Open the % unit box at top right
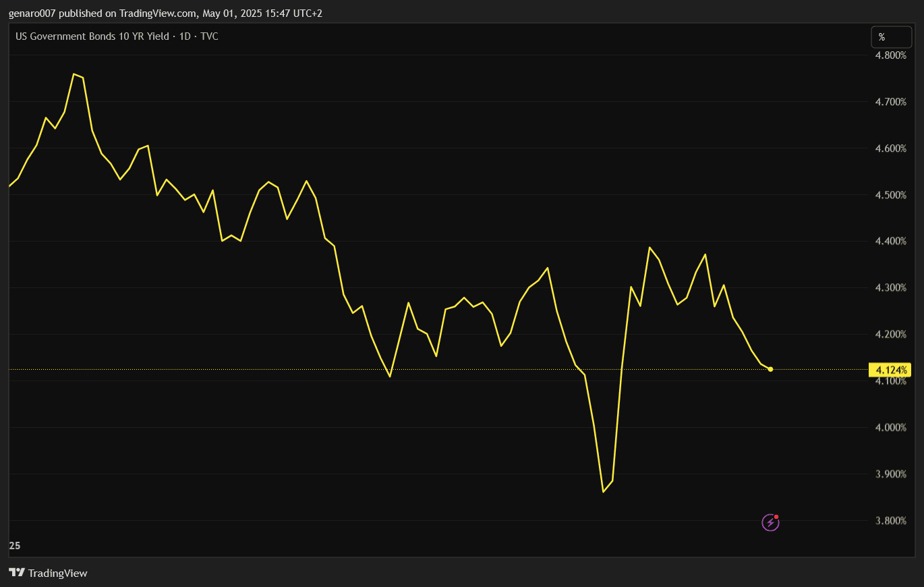Image resolution: width=924 pixels, height=587 pixels. (x=891, y=37)
